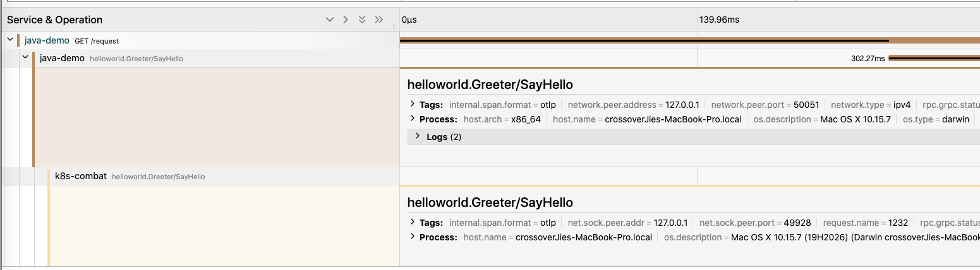980x270 pixels.
Task: Click os.description = Mac OS X 10.15.7 in java-demo process
Action: click(x=822, y=119)
